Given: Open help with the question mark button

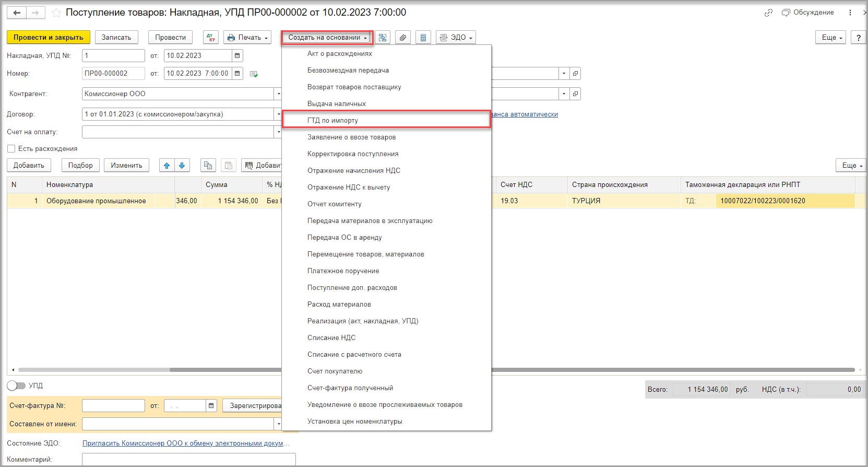Looking at the screenshot, I should [858, 38].
